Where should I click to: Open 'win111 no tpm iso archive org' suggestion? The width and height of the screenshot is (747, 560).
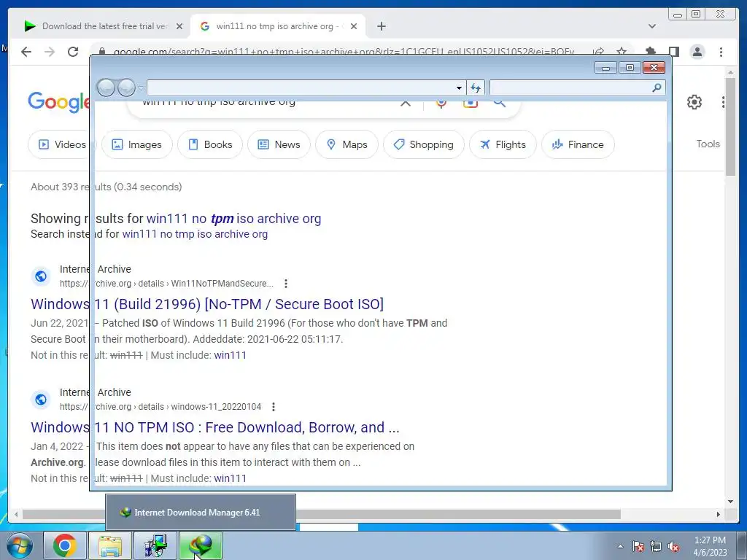pyautogui.click(x=233, y=219)
